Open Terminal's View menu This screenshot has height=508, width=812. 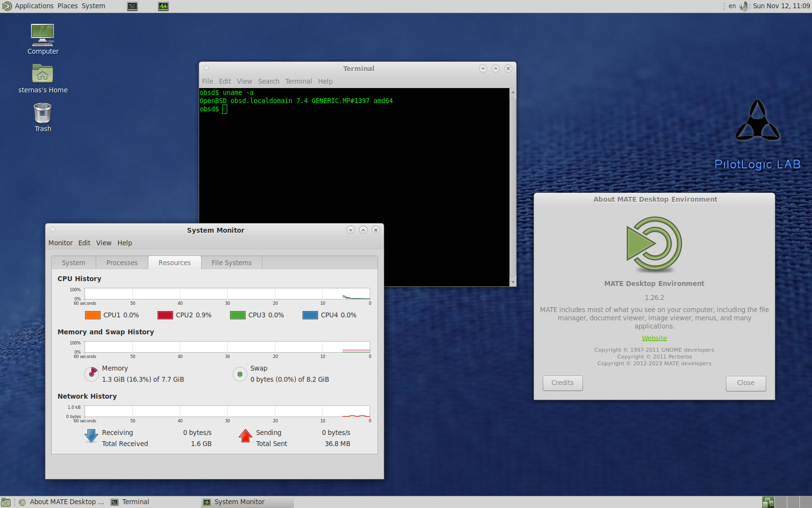coord(244,81)
